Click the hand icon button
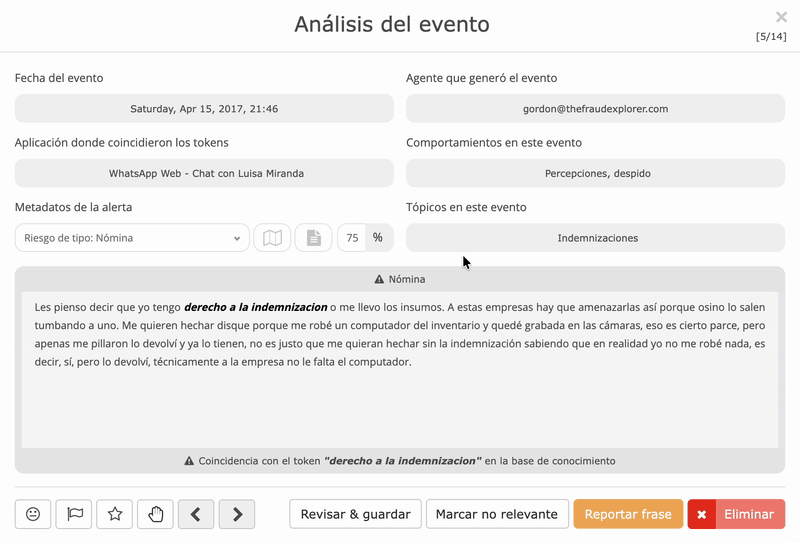The image size is (800, 542). pos(155,514)
